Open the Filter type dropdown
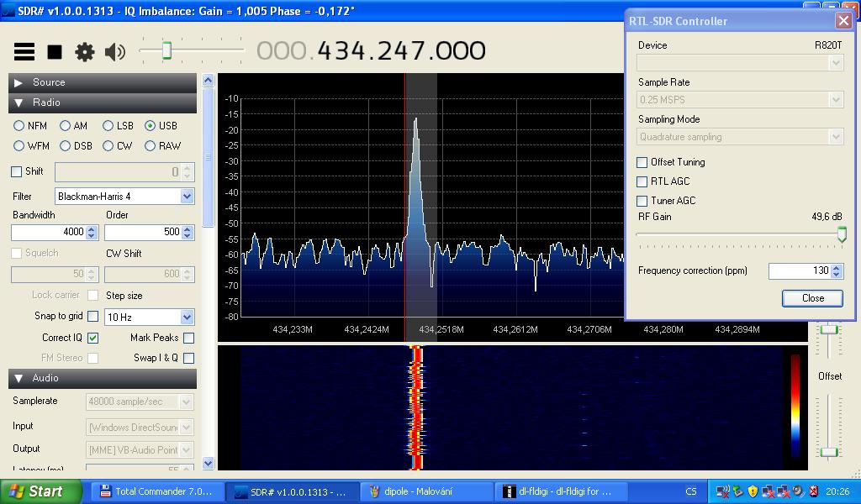 (188, 197)
